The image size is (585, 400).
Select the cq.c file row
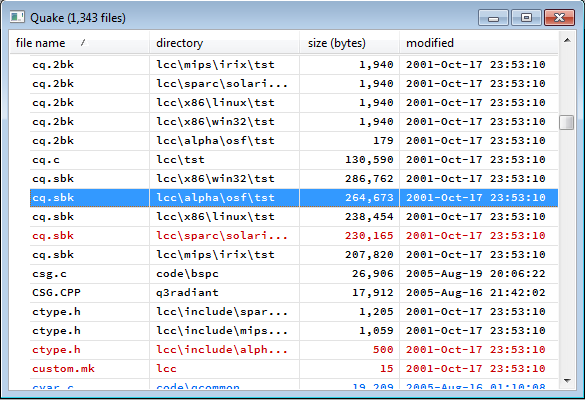pos(294,160)
